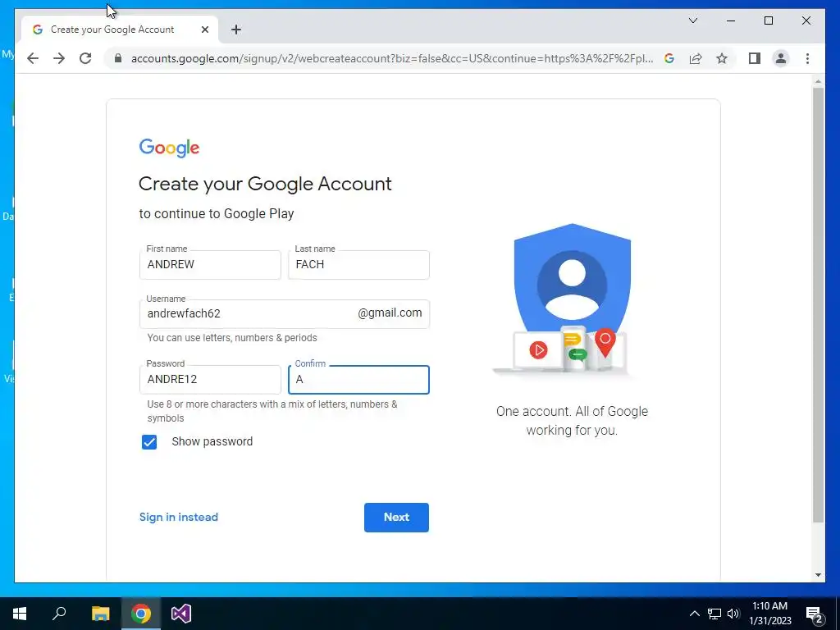Open Windows Start menu
The width and height of the screenshot is (840, 630).
tap(20, 614)
